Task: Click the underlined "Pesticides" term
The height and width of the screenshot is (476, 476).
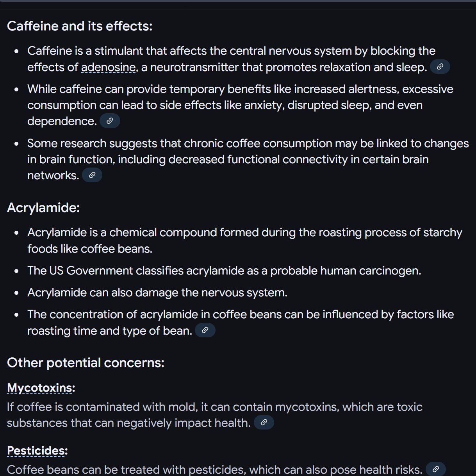Action: tap(36, 451)
